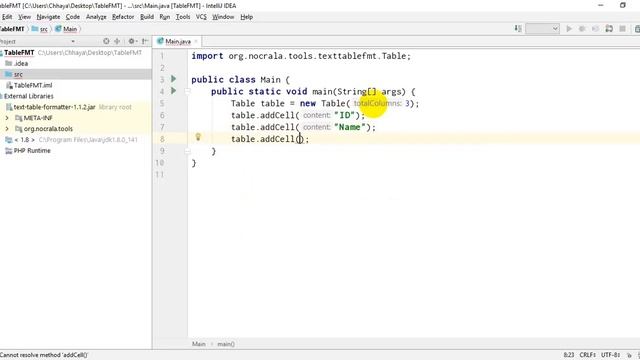Viewport: 640px width, 360px height.
Task: Open the Code menu
Action: pyautogui.click(x=73, y=17)
